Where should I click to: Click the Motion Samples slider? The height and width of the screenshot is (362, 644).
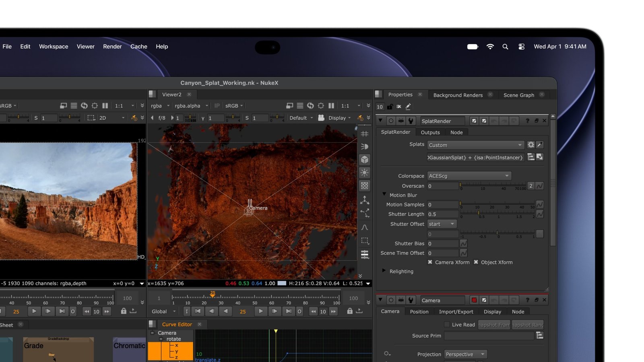(x=497, y=204)
